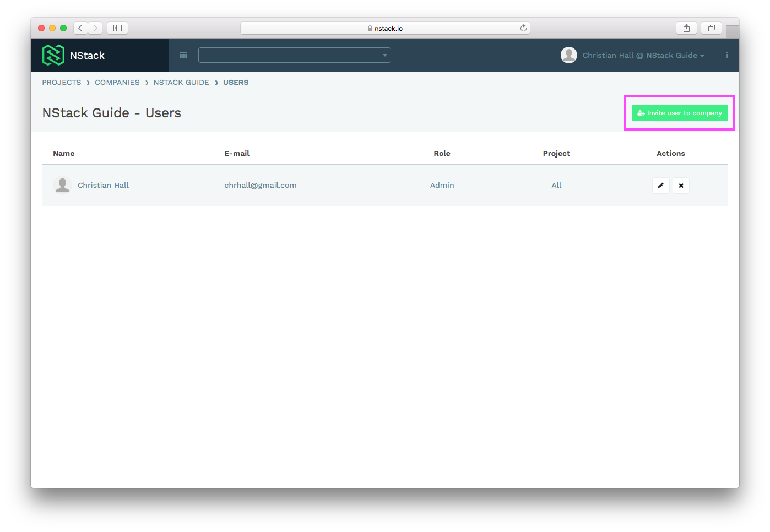Remove user Christian Hall with X icon
Image resolution: width=770 pixels, height=532 pixels.
681,186
